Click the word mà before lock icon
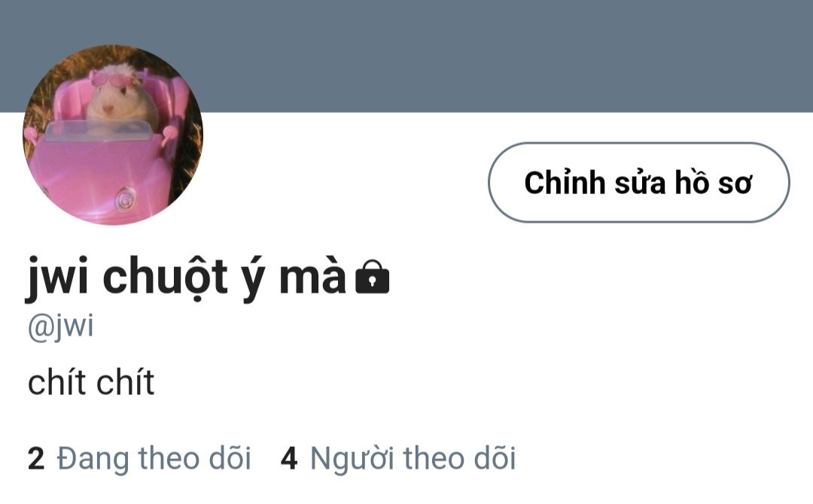 coord(312,278)
